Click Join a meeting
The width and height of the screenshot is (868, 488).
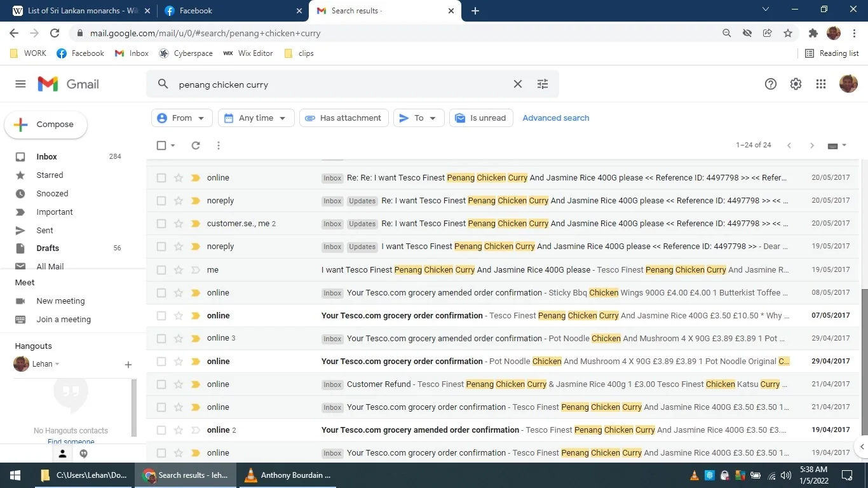tap(64, 320)
